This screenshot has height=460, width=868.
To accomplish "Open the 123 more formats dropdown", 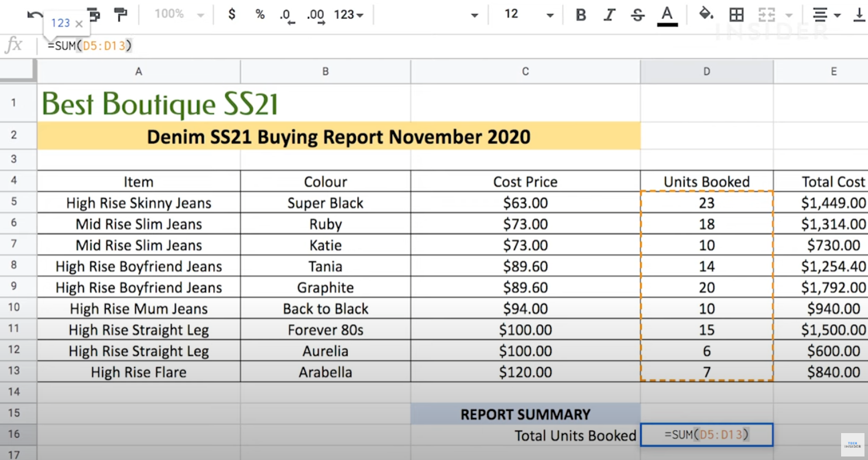I will [x=349, y=15].
